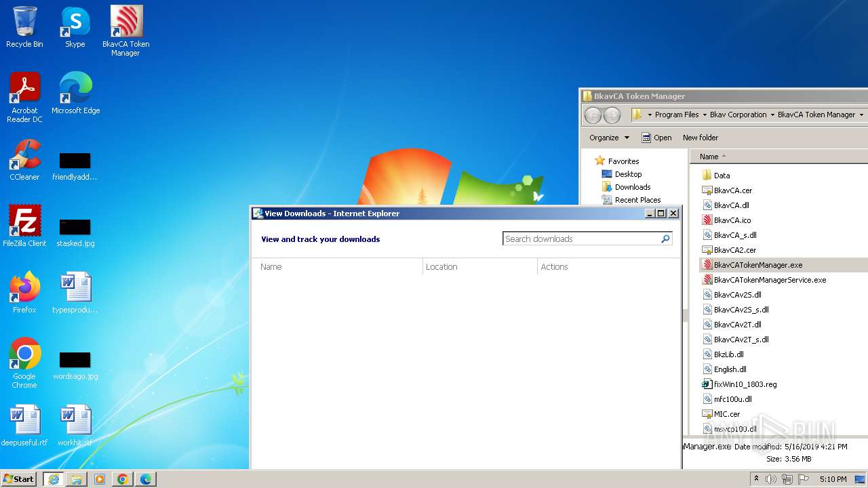This screenshot has width=868, height=488.
Task: Open the network tray icon
Action: coord(787,479)
